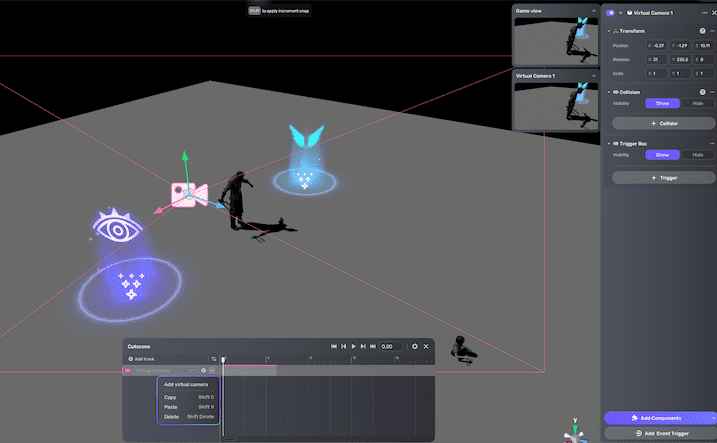Select Delete in the context menu
717x443 pixels.
tap(171, 417)
